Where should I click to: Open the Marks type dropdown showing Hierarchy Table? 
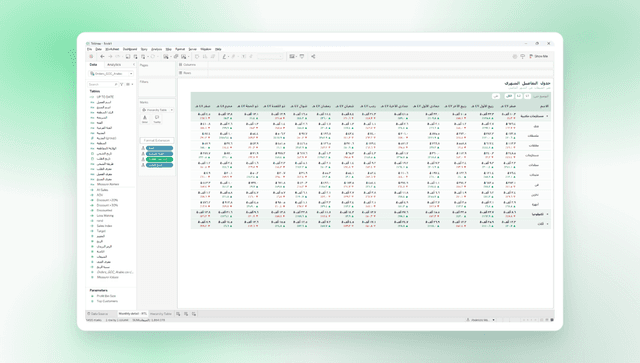click(x=157, y=110)
